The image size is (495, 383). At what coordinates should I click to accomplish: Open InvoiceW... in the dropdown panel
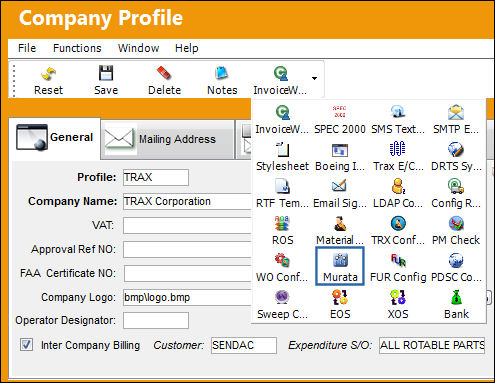282,119
